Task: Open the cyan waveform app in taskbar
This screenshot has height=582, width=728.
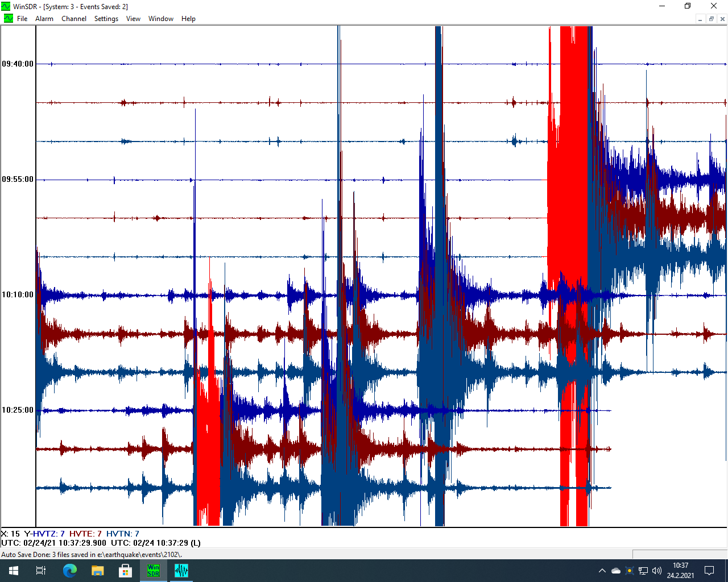Action: click(x=181, y=571)
